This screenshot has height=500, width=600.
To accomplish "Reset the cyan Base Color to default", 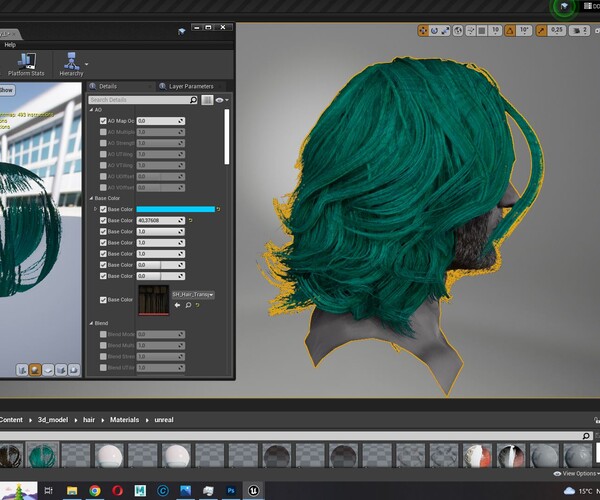I will click(218, 209).
